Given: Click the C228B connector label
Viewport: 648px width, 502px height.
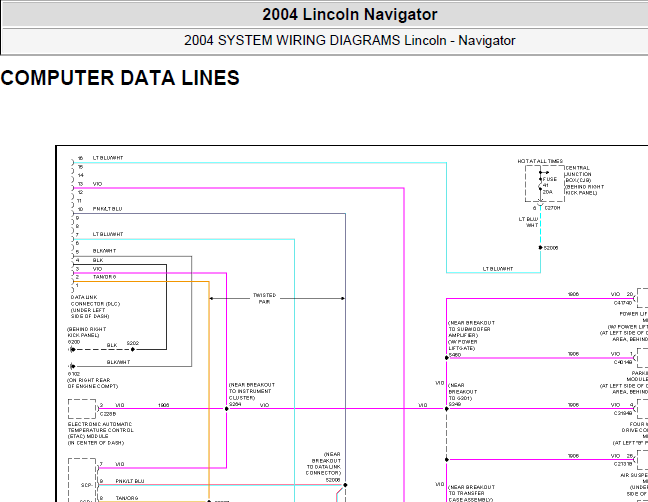Looking at the screenshot, I should coord(108,414).
